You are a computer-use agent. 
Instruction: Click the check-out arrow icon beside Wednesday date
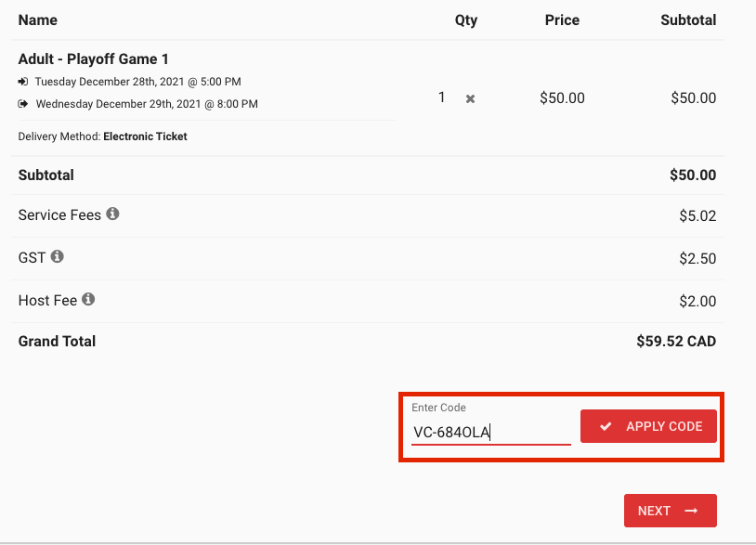click(23, 104)
